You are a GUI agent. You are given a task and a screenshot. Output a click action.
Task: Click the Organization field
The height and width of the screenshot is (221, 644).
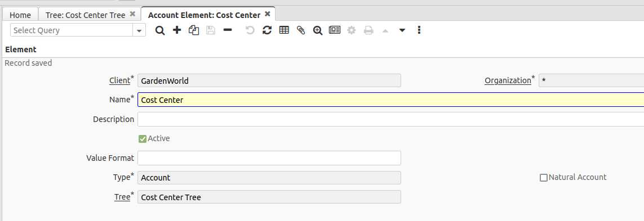point(592,81)
